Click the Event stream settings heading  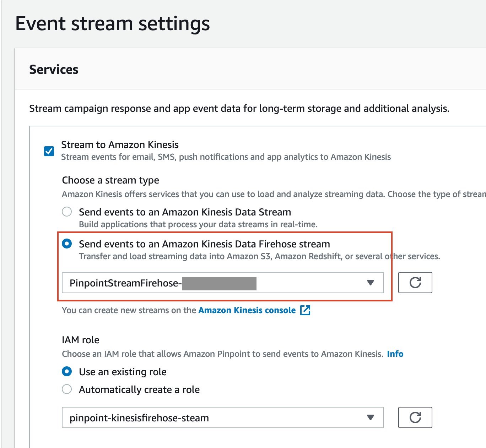(113, 24)
